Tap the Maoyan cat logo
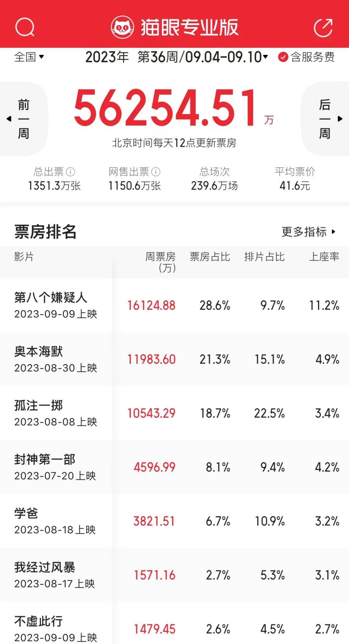 pos(122,27)
